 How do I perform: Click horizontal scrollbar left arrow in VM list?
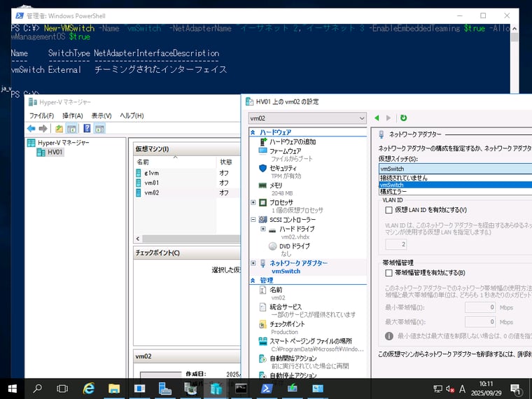point(138,239)
